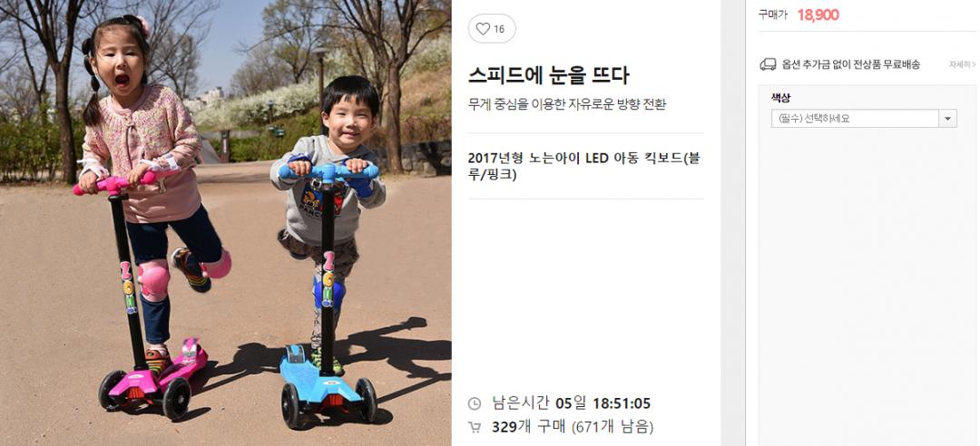The image size is (980, 446).
Task: Open the (필수) 선택하세요 color select box
Action: coord(864,119)
